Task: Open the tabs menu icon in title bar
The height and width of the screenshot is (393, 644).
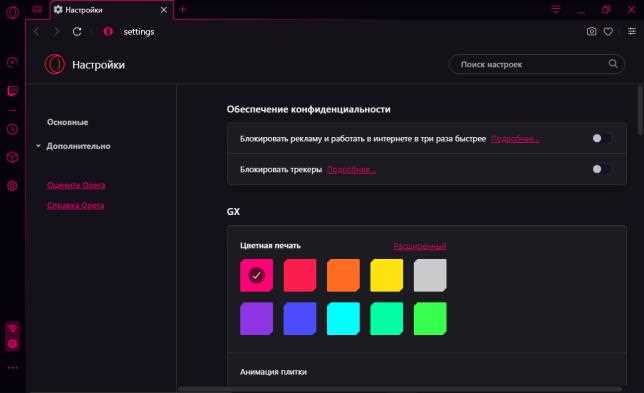Action: coord(556,9)
